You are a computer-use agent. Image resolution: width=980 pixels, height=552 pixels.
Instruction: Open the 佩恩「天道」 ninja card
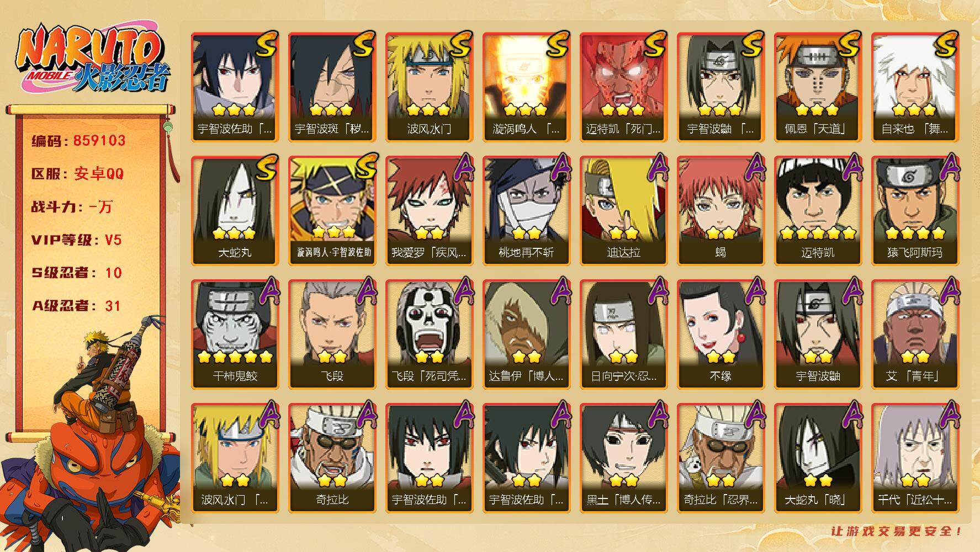tap(818, 87)
